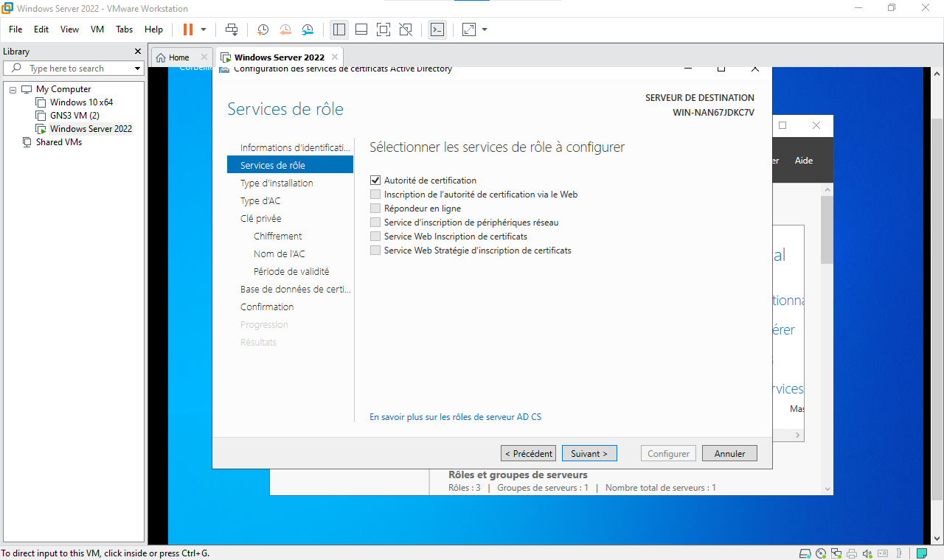The width and height of the screenshot is (944, 560).
Task: Click the CD/DVD drive status icon
Action: 822,553
